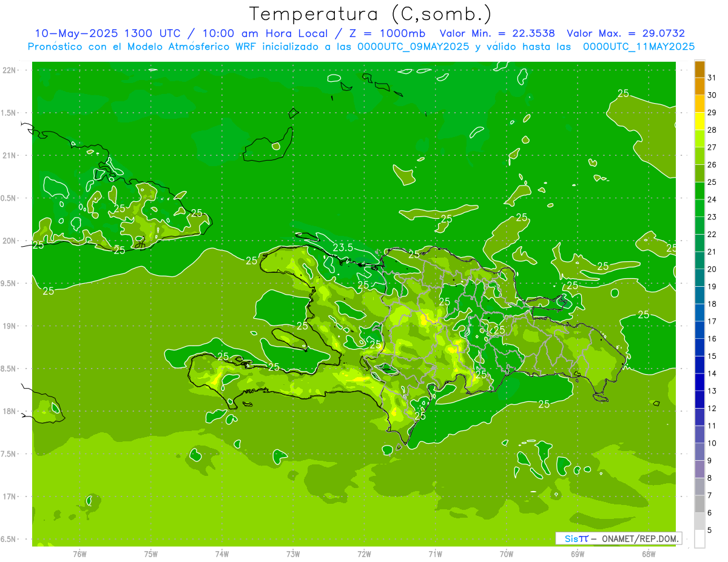The height and width of the screenshot is (562, 728).
Task: Click the '8.5N' latitude axis label
Action: click(8, 369)
